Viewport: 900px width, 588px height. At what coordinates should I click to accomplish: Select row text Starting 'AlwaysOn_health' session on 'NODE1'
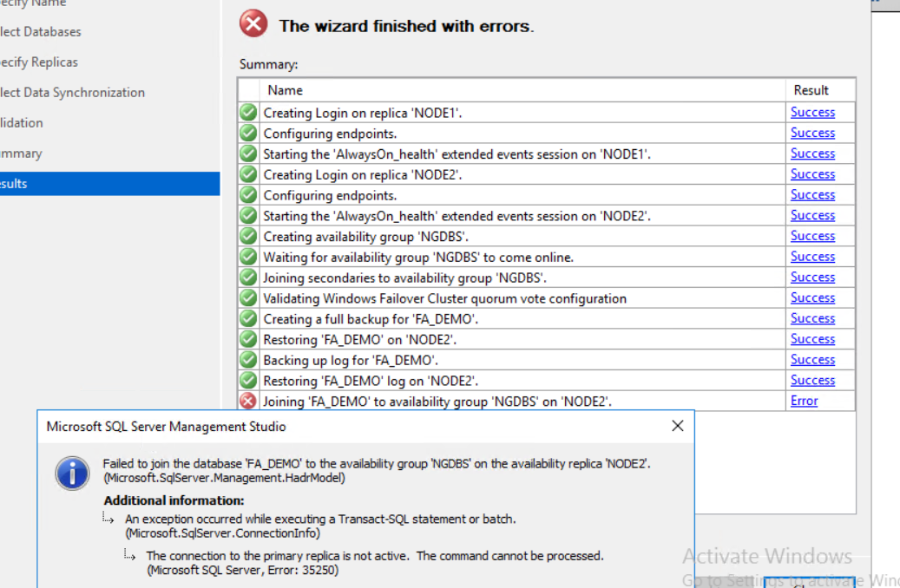point(457,154)
